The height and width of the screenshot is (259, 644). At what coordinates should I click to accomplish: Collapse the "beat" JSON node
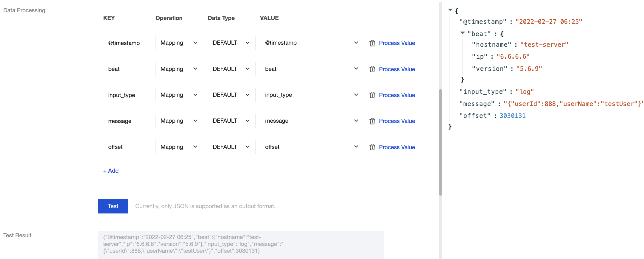(x=463, y=33)
